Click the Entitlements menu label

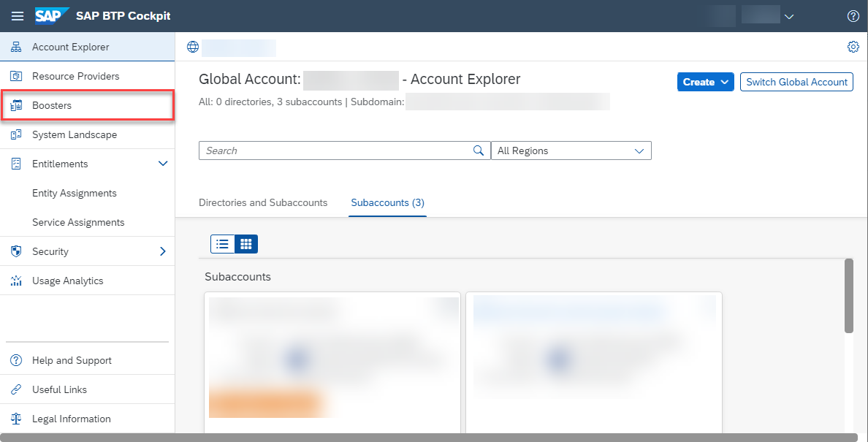click(60, 164)
